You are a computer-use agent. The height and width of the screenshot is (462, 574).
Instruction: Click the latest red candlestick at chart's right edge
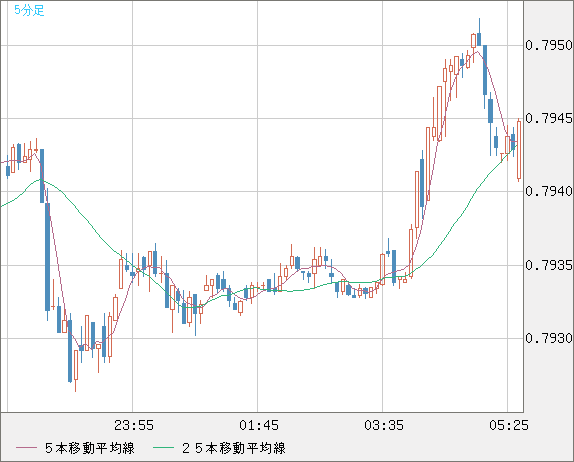[519, 149]
